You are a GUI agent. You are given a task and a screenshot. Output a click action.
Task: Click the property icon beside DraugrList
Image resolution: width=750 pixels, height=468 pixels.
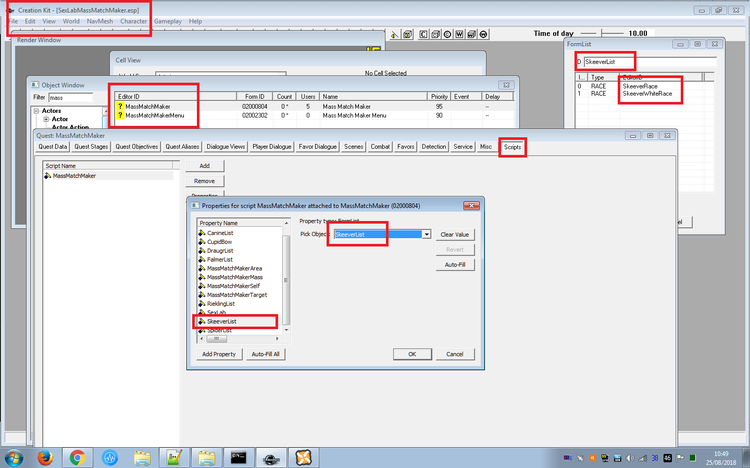pos(202,251)
